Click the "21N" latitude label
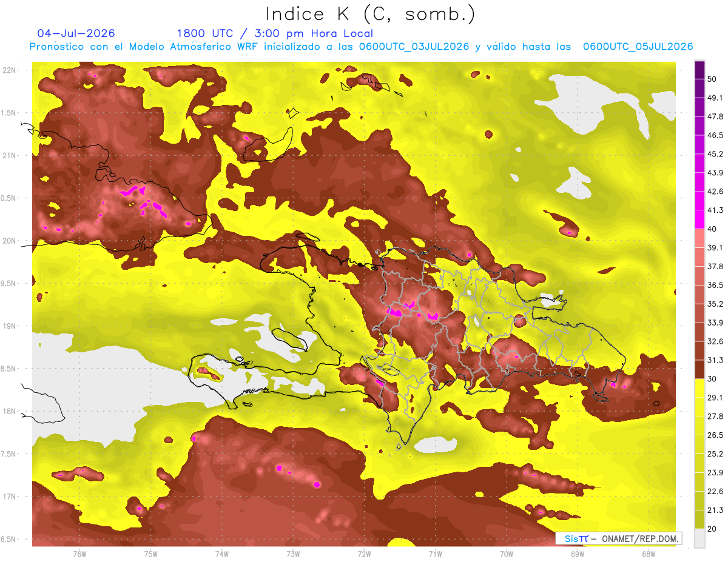 click(x=10, y=155)
